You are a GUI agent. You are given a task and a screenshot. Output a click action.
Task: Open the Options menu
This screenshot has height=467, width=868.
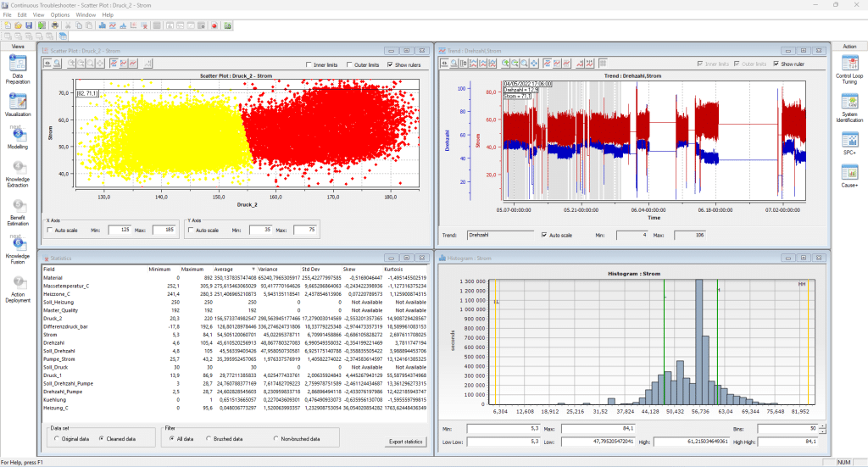[60, 14]
